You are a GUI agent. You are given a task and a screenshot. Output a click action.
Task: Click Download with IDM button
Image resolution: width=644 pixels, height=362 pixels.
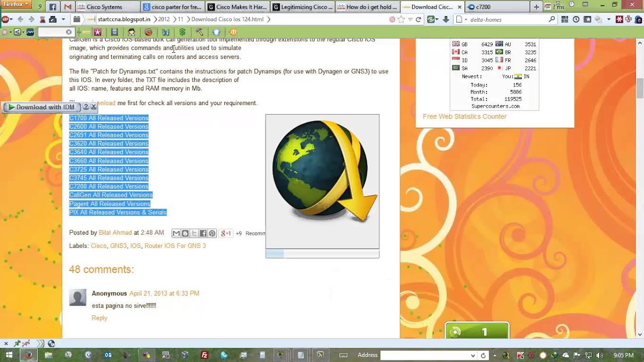tap(41, 107)
